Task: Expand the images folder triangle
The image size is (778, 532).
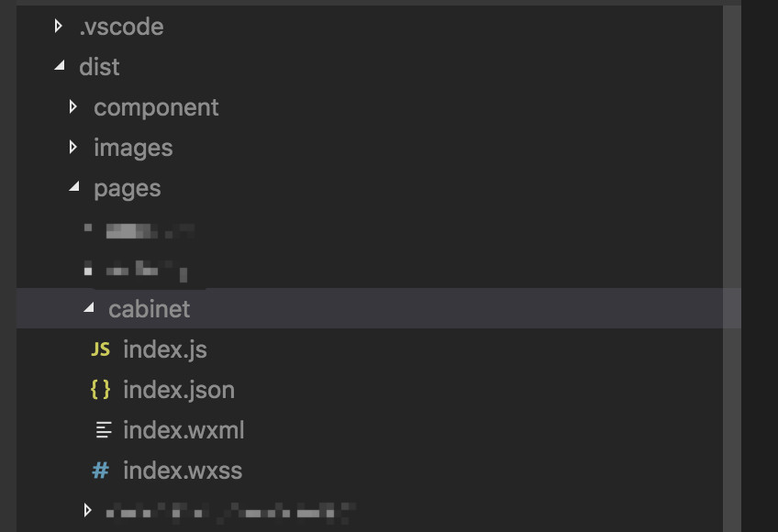Action: [x=73, y=147]
